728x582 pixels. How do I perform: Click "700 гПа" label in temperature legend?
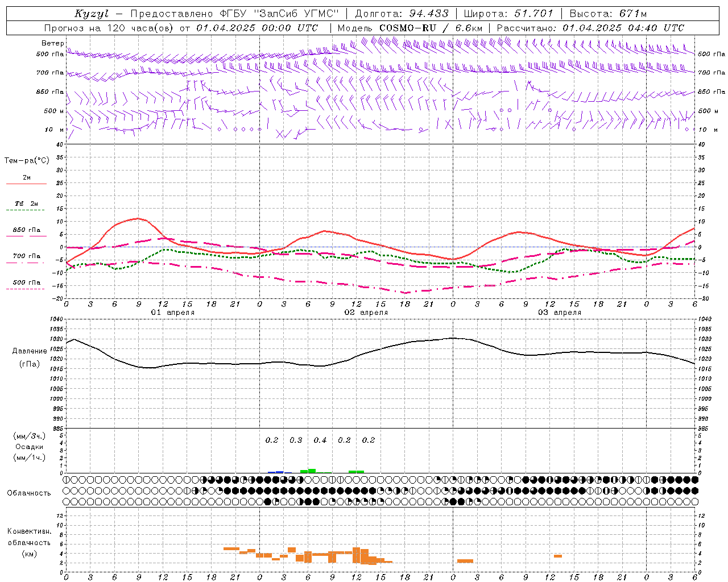(x=27, y=256)
